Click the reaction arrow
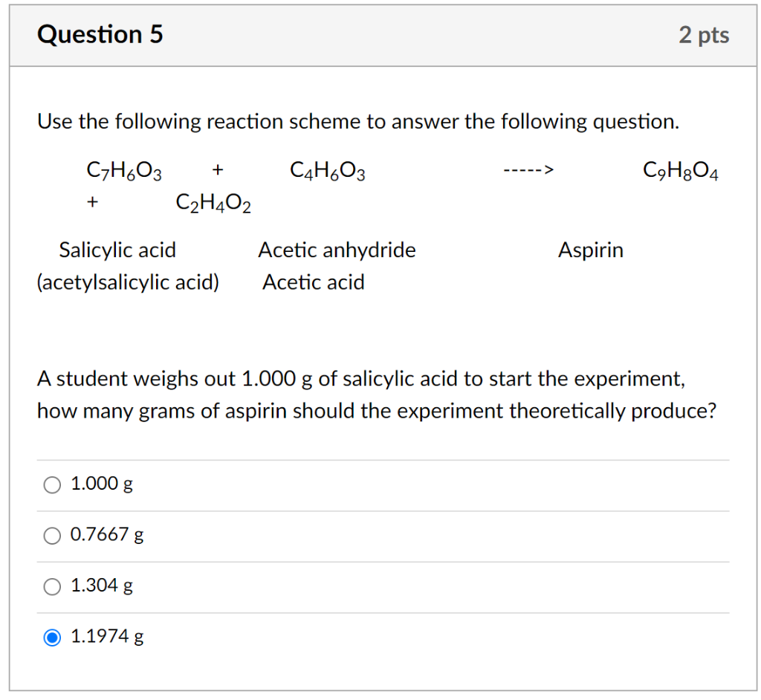Screen dimensions: 761x700 point(528,172)
